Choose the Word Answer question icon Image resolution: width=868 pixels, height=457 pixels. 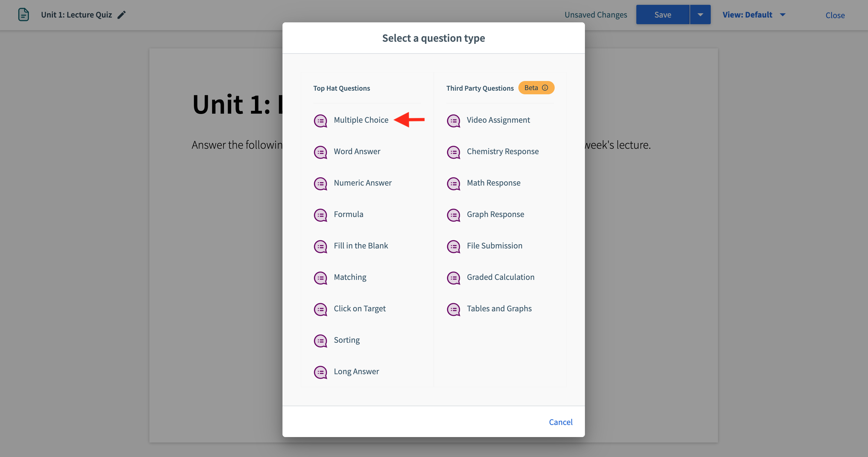tap(321, 152)
